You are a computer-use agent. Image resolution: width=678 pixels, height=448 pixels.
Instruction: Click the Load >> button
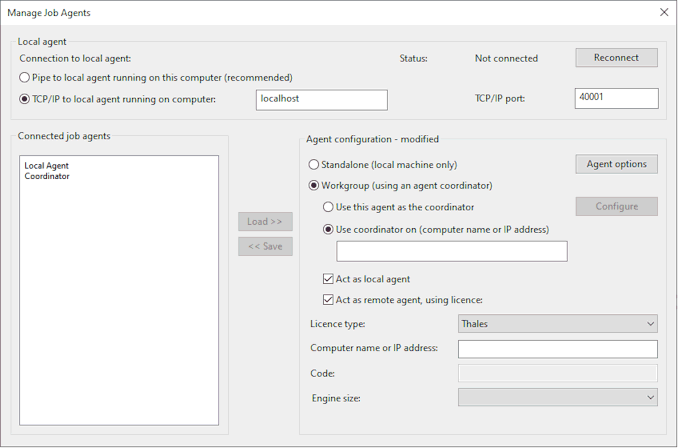click(265, 221)
